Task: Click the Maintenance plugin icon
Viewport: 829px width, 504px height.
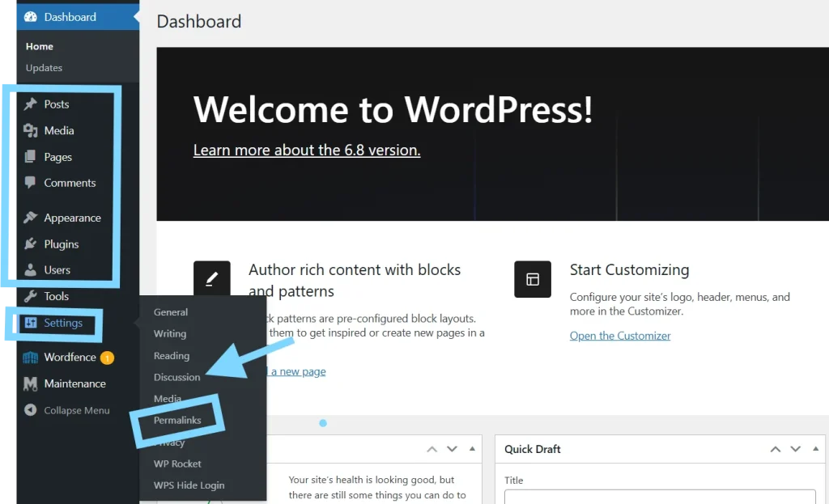Action: point(31,383)
